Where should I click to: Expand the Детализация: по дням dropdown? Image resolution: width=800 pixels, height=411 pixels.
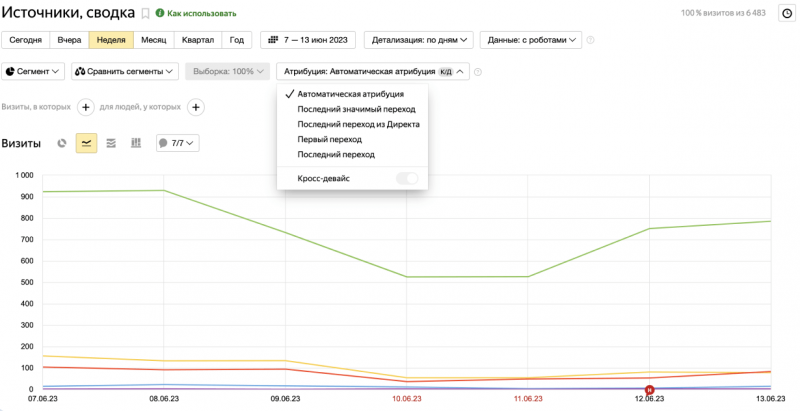418,41
